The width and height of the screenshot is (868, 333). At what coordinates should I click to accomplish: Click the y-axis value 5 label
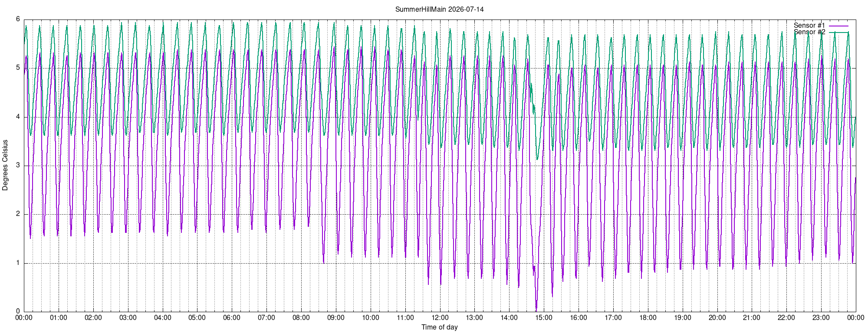pos(18,68)
